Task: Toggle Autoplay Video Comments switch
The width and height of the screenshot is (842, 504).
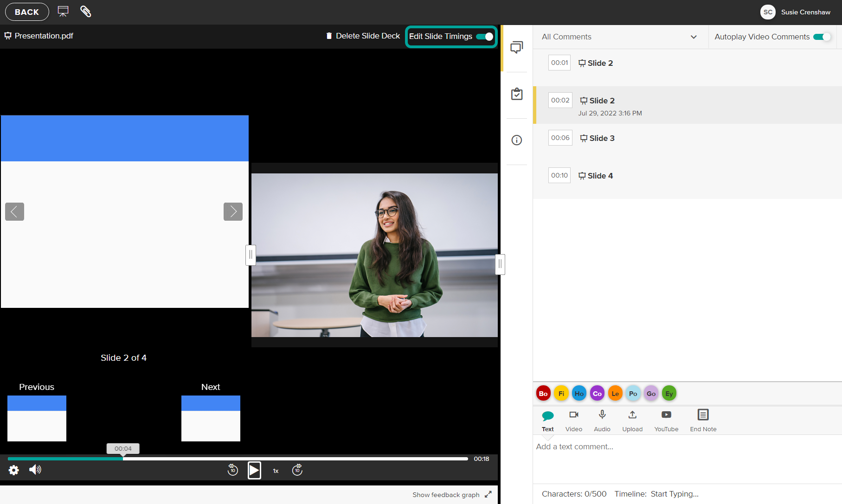Action: (822, 37)
